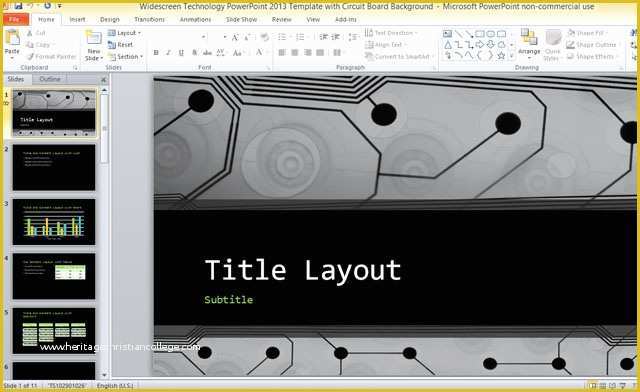Switch to the Design tab
Screen dimensions: 640x392
110,19
